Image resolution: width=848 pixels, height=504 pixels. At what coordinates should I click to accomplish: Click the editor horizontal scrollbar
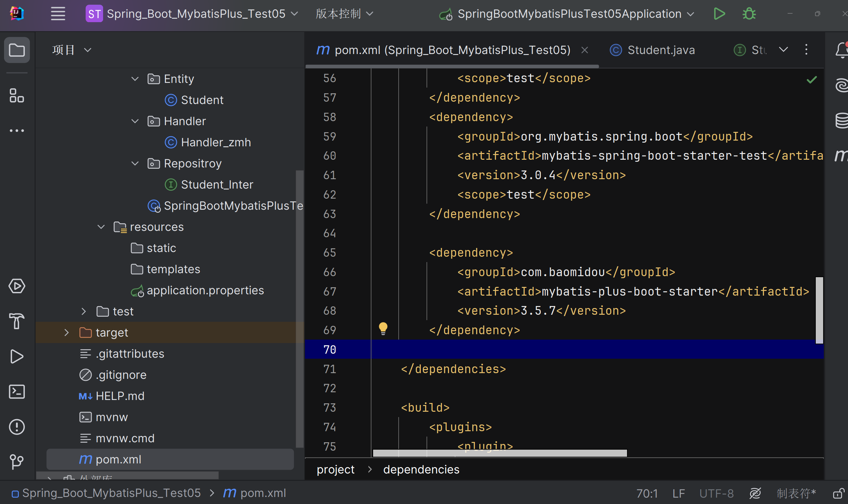point(500,453)
